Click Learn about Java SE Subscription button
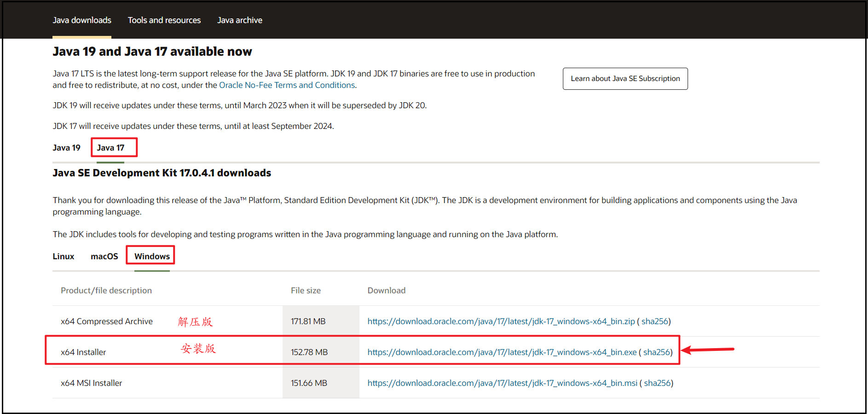 click(x=625, y=79)
